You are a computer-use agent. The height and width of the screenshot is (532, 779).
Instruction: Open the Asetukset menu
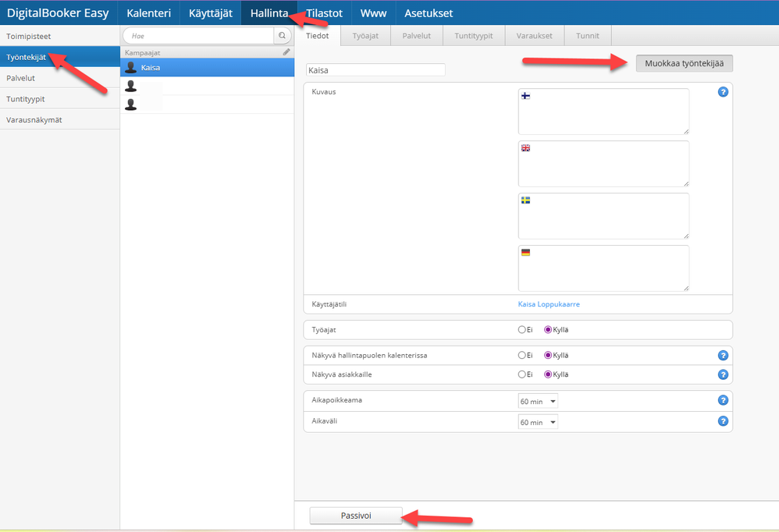[429, 13]
